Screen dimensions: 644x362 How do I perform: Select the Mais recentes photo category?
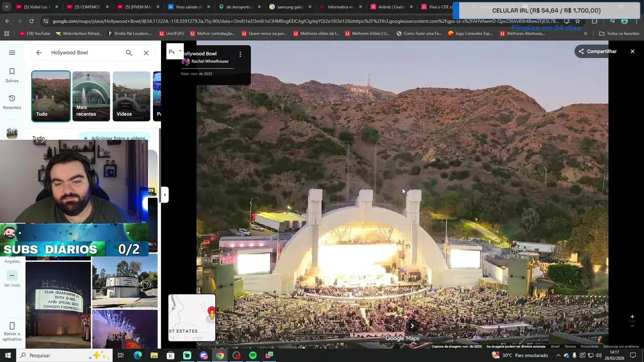click(91, 96)
